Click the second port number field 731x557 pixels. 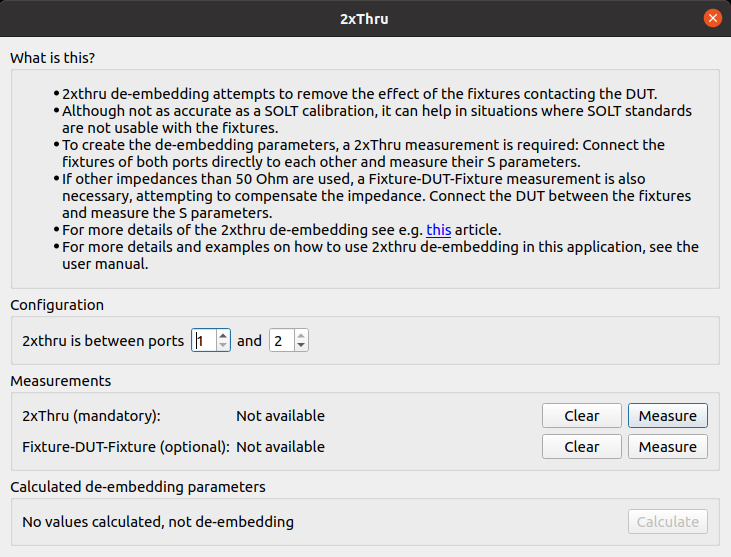point(282,341)
